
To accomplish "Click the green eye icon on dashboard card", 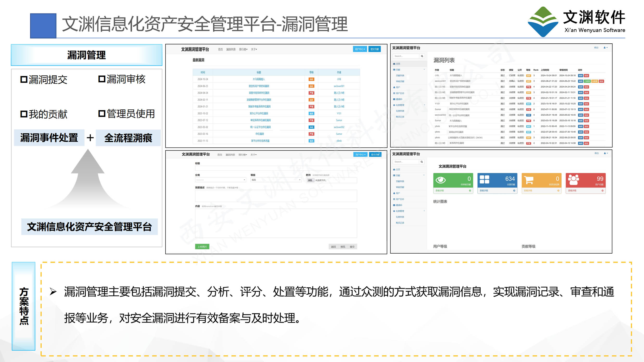I will [441, 180].
